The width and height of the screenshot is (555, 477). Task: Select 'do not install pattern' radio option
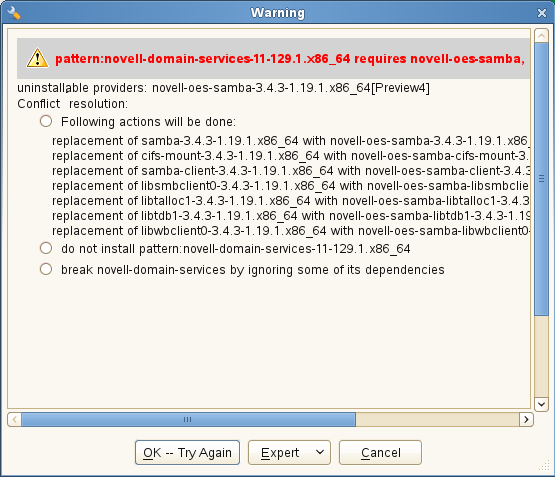coord(46,248)
